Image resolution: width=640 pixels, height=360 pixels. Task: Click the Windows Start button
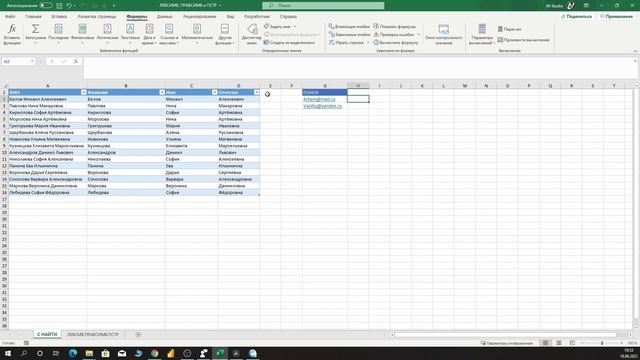point(7,353)
